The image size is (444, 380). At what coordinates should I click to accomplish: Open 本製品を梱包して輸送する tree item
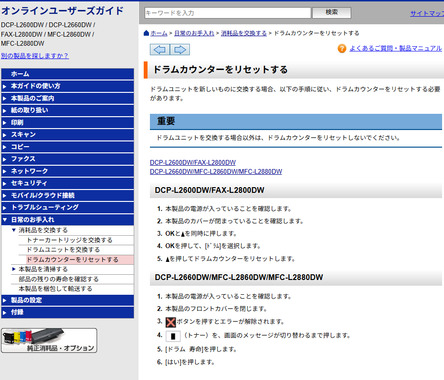click(55, 289)
